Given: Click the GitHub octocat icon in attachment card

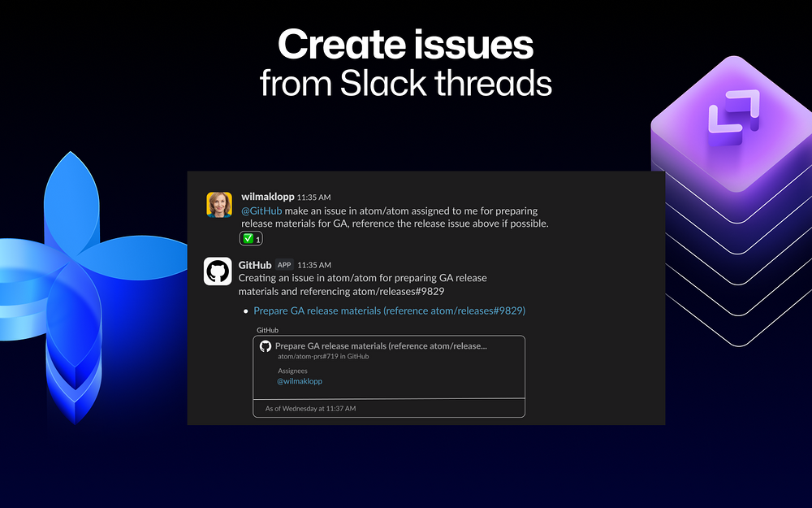Looking at the screenshot, I should (x=266, y=346).
